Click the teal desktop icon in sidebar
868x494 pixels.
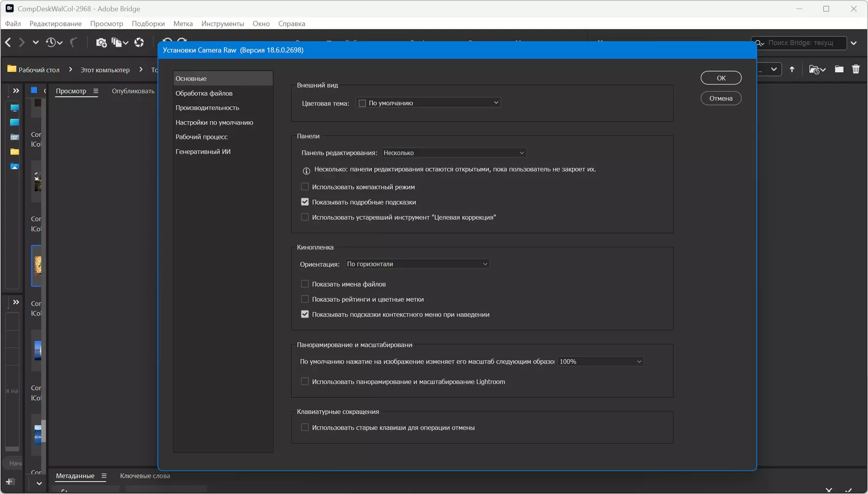pos(15,123)
